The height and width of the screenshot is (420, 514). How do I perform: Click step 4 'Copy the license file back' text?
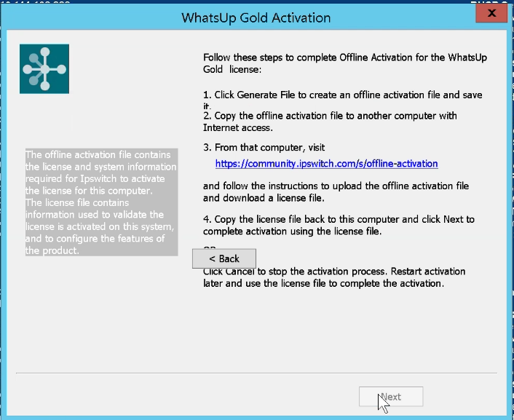click(x=339, y=225)
